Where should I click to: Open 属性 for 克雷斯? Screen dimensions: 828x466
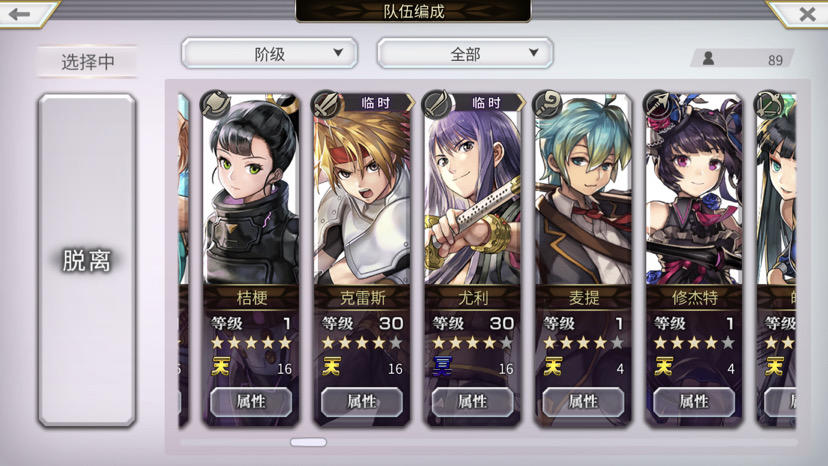pos(362,402)
